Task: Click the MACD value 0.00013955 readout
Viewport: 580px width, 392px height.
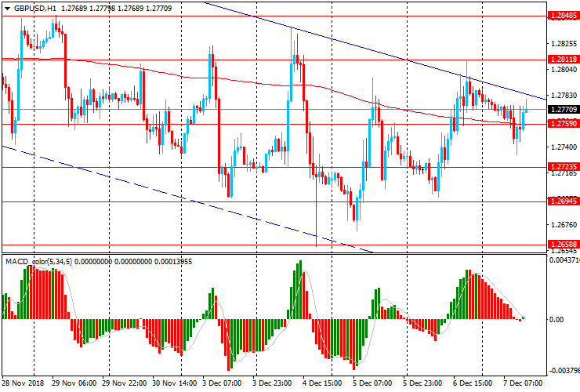Action: pyautogui.click(x=173, y=262)
